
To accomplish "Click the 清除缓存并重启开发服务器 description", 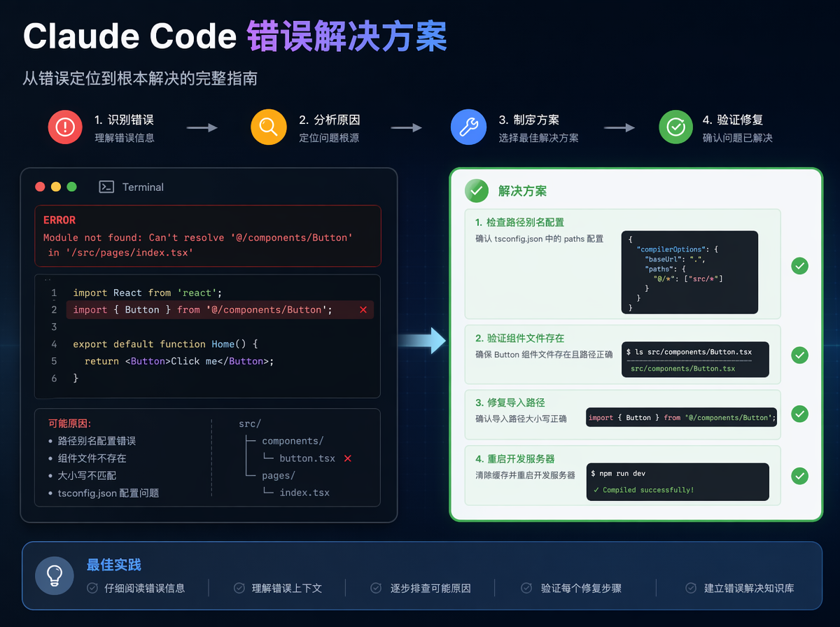I will pos(525,474).
